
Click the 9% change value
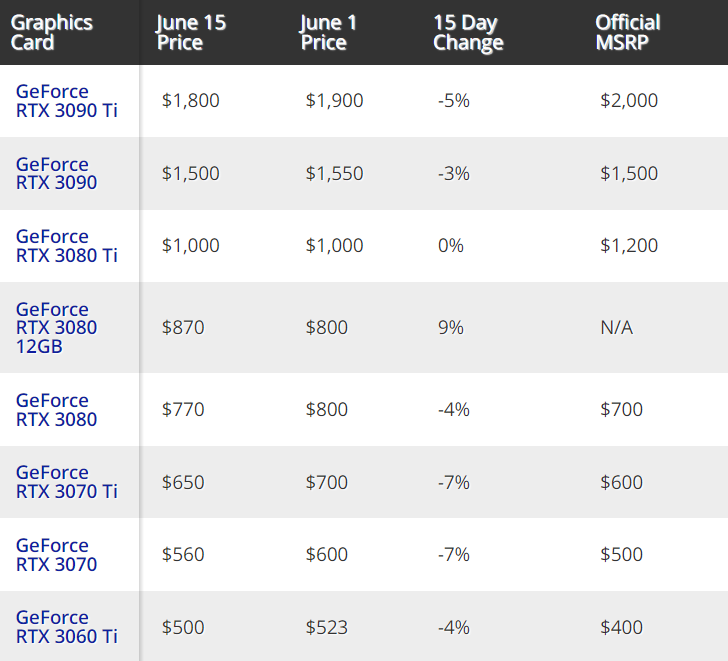tap(450, 328)
